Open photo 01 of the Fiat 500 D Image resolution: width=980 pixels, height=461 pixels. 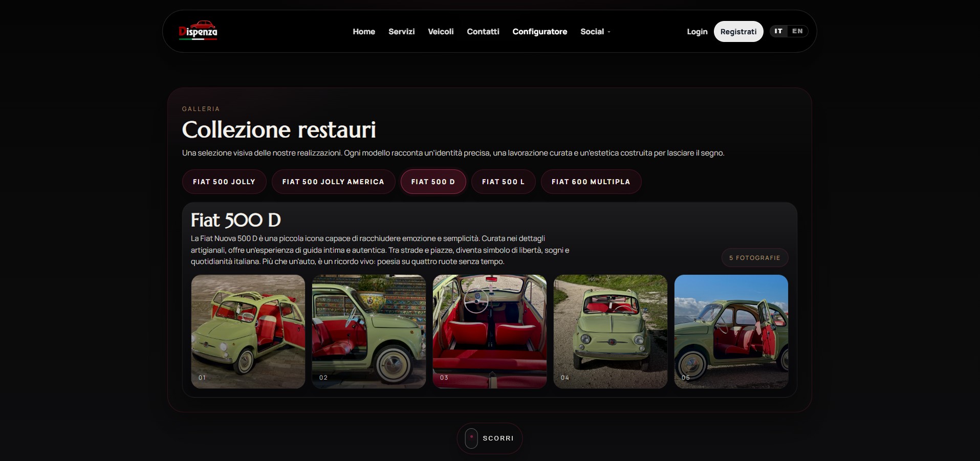pyautogui.click(x=248, y=332)
